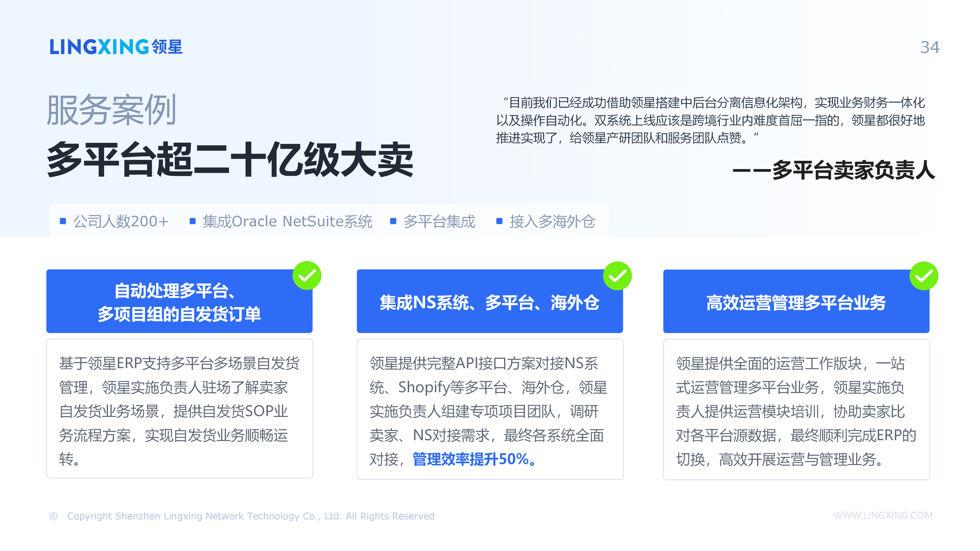This screenshot has width=980, height=551.
Task: Click the description starting 领星提供全面的运营工作版块
Action: pos(796,411)
